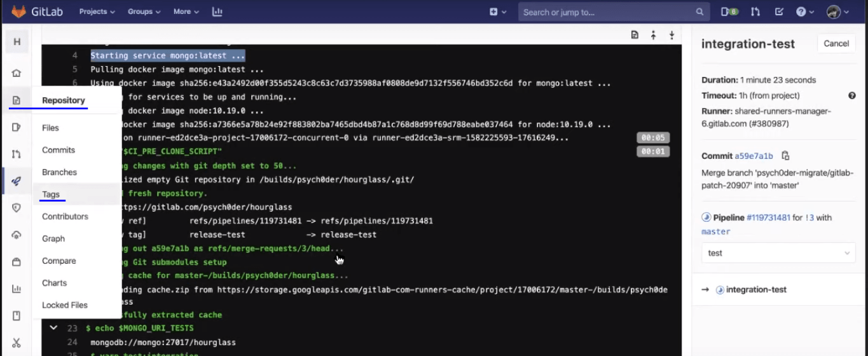Open the Projects dropdown in top bar

[97, 11]
